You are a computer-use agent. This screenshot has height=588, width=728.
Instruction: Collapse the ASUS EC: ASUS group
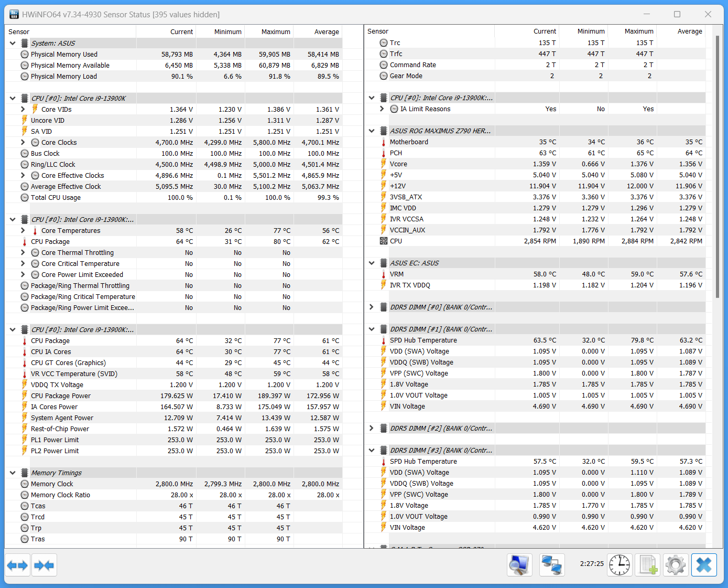(x=372, y=263)
